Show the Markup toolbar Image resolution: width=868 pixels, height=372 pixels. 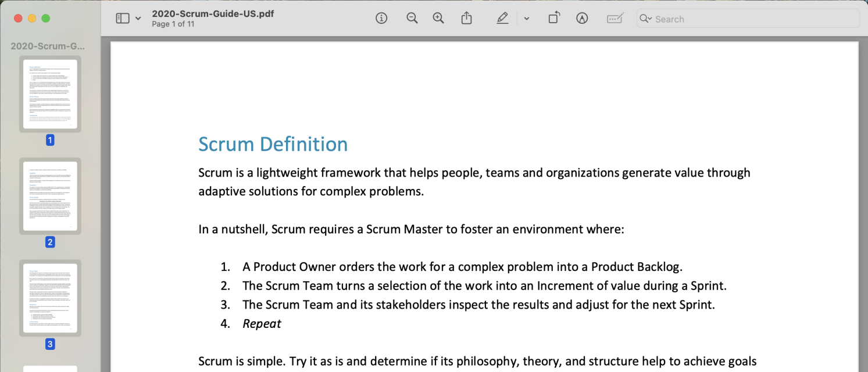(x=582, y=18)
